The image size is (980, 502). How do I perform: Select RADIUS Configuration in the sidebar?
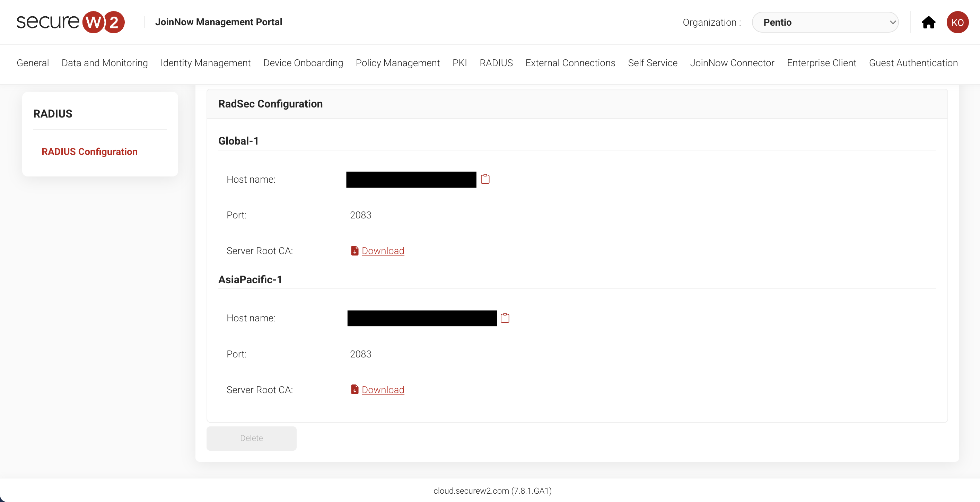click(x=89, y=152)
